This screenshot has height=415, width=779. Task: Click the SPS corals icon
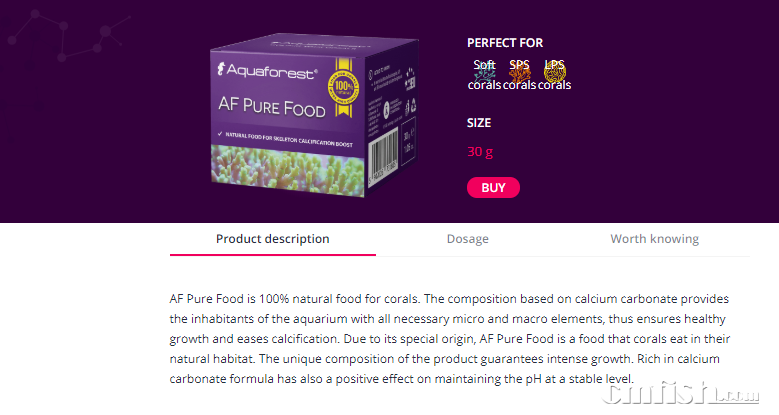519,73
